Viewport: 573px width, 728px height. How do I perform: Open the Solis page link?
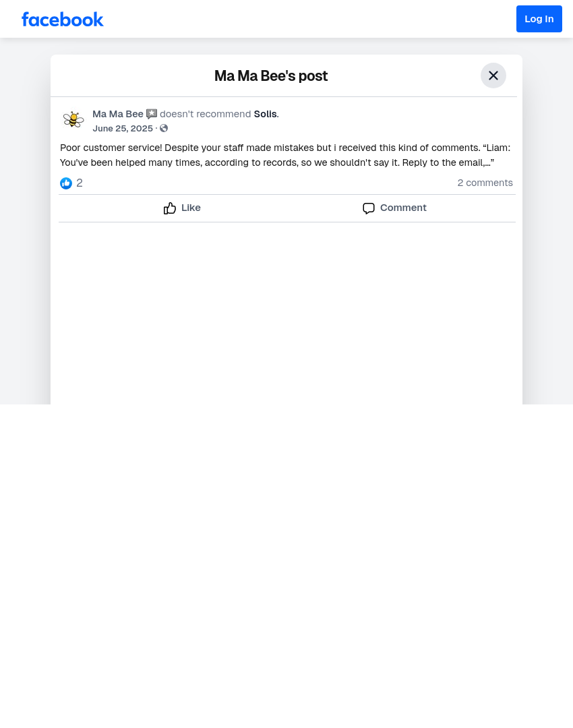(265, 114)
